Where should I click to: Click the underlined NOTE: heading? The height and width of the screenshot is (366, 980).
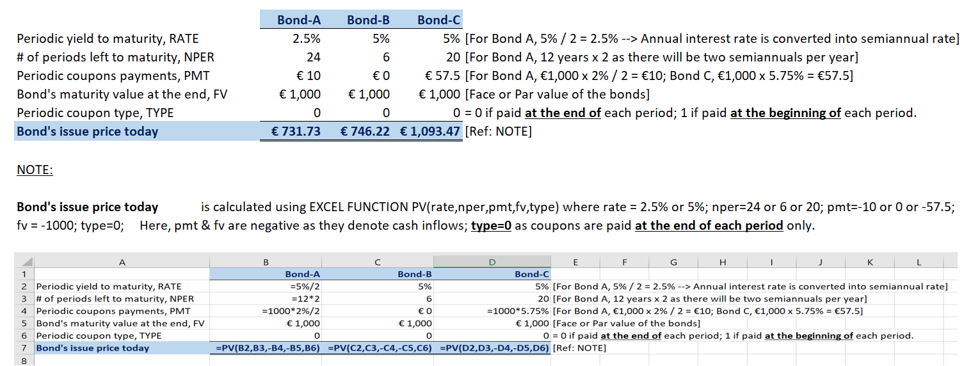(35, 170)
